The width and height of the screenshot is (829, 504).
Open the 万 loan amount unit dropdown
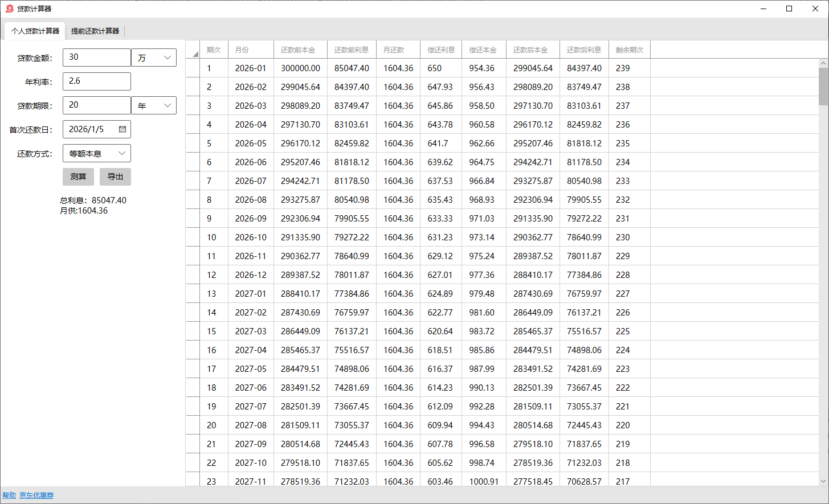(x=154, y=58)
